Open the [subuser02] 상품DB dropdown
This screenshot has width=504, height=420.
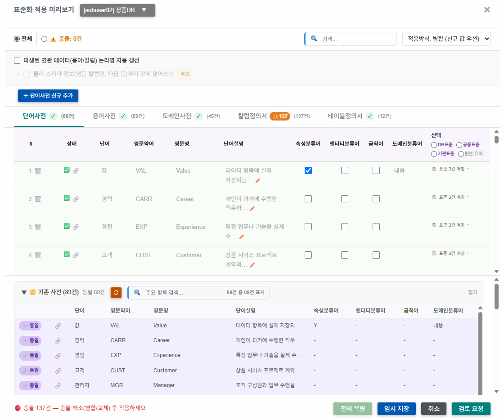(x=117, y=10)
